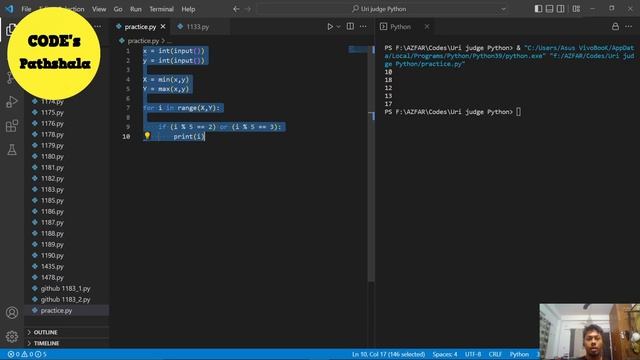Run the Python file play button

(330, 27)
